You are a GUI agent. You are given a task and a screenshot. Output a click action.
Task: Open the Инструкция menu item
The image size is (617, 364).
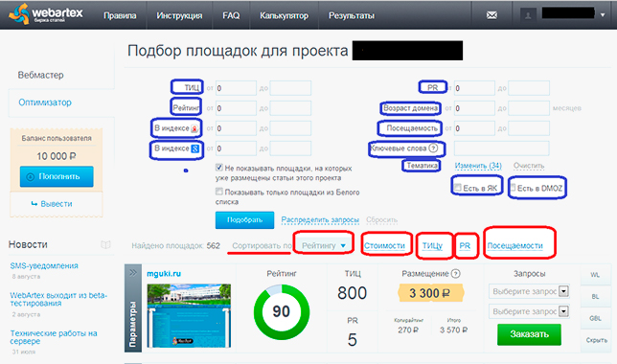[x=179, y=15]
